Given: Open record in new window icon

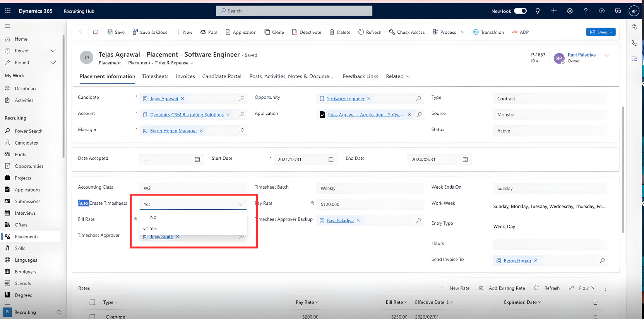Looking at the screenshot, I should pyautogui.click(x=96, y=32).
